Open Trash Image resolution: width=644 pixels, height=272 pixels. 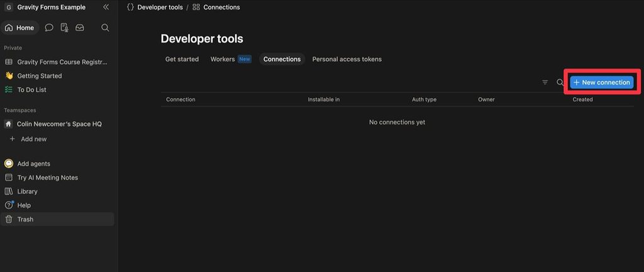coord(57,219)
